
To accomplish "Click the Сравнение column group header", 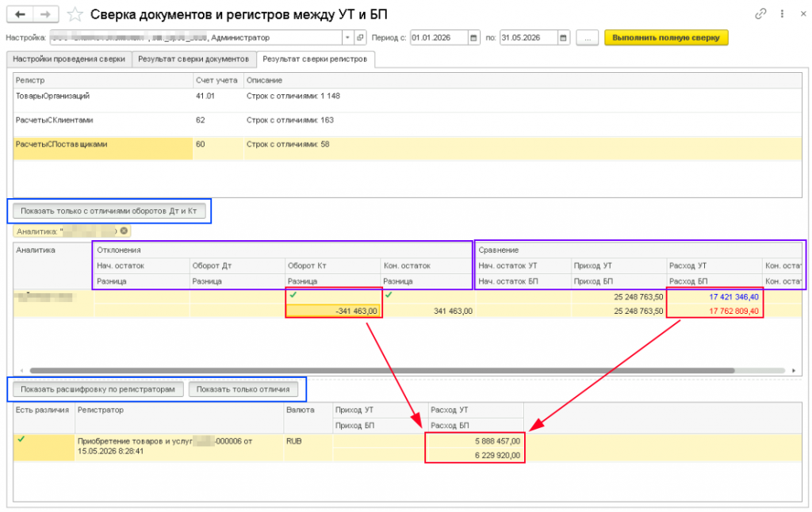I will tap(638, 250).
